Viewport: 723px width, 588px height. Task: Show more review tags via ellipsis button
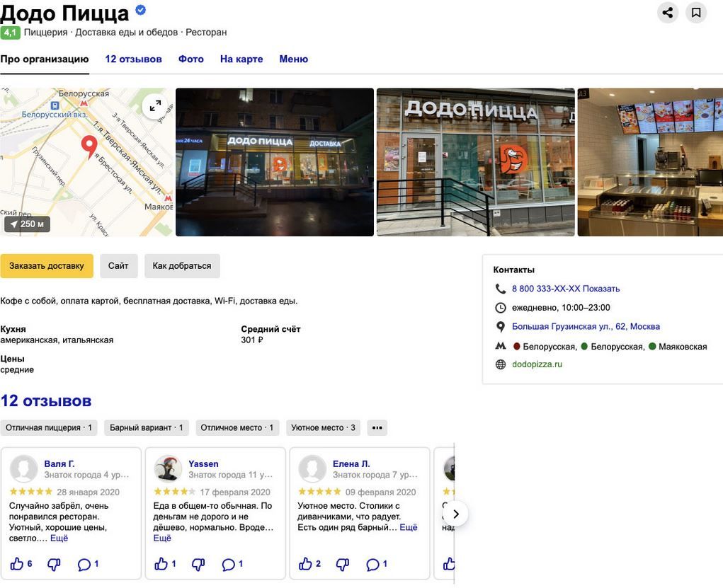click(x=377, y=427)
